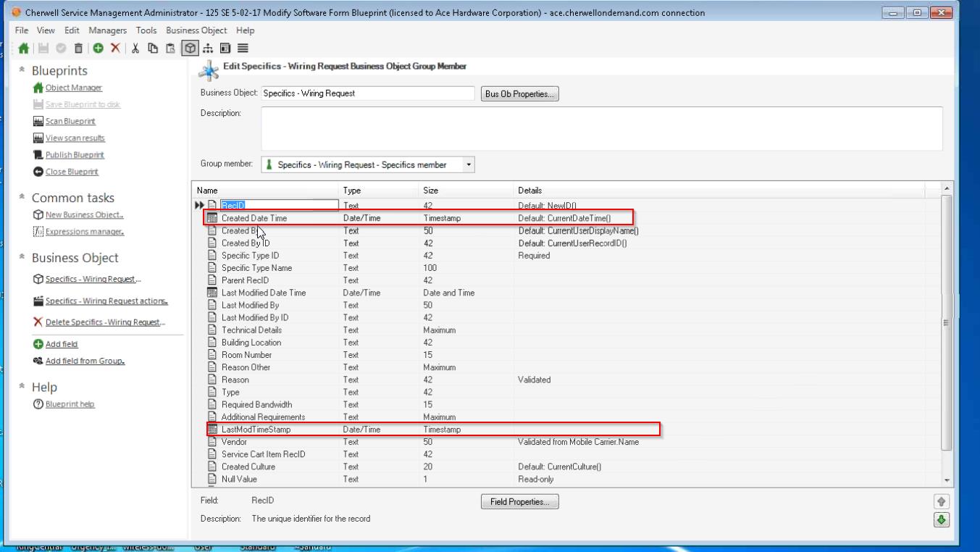Click the Publish Blueprint link
The width and height of the screenshot is (980, 552).
[75, 155]
